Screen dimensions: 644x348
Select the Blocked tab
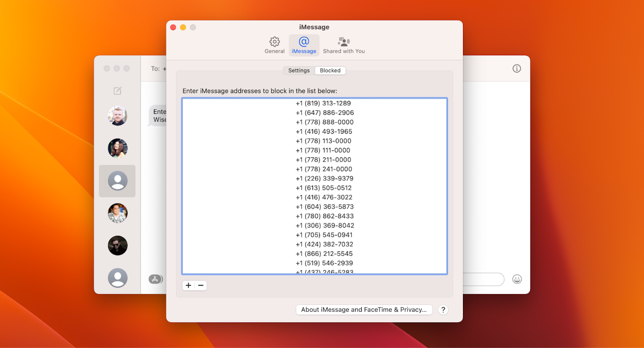pos(330,70)
